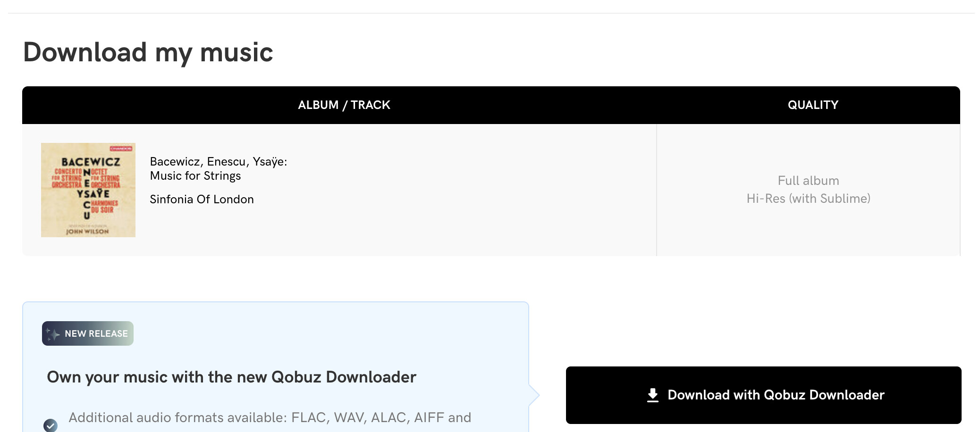
Task: Click the download arrow icon in the black button
Action: 653,395
